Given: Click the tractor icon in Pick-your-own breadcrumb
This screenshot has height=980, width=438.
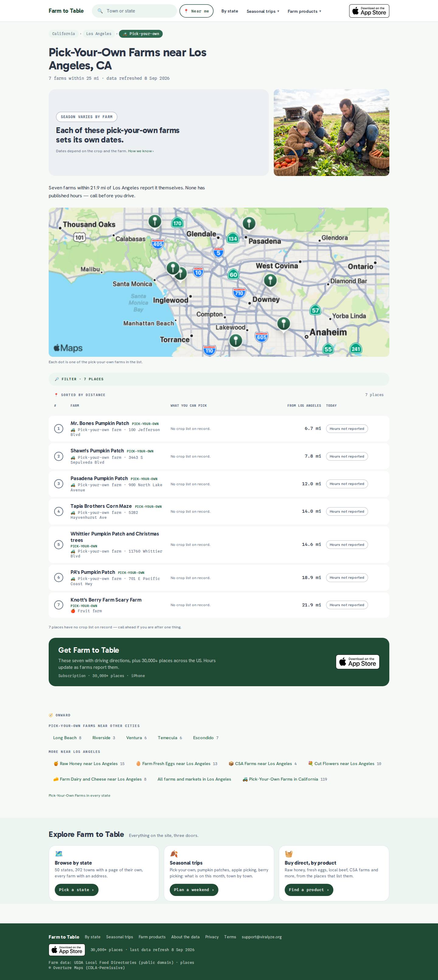Looking at the screenshot, I should tap(125, 34).
